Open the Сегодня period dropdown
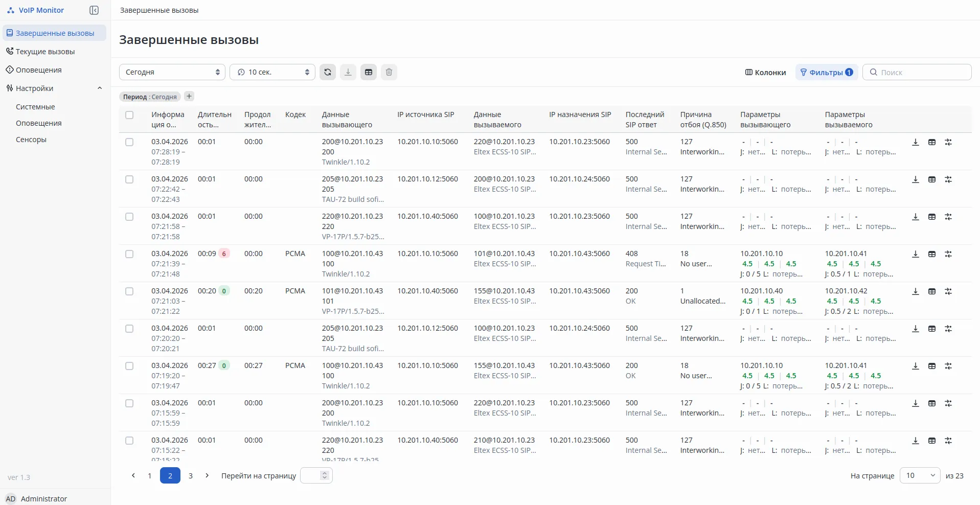980x505 pixels. coord(172,72)
